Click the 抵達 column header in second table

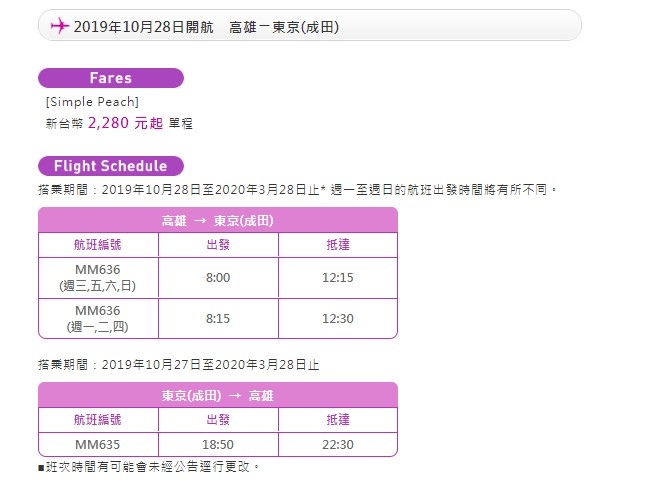click(x=338, y=420)
